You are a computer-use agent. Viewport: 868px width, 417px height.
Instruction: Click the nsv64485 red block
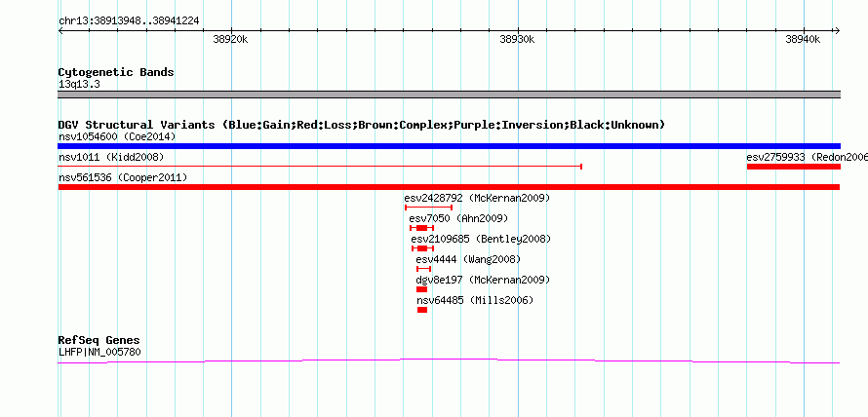[422, 310]
